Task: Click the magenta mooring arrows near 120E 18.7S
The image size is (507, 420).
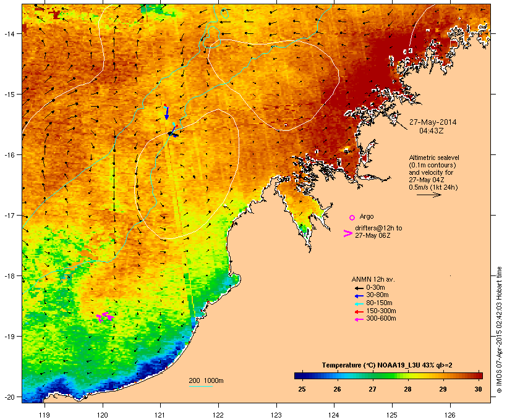Action: tap(105, 317)
